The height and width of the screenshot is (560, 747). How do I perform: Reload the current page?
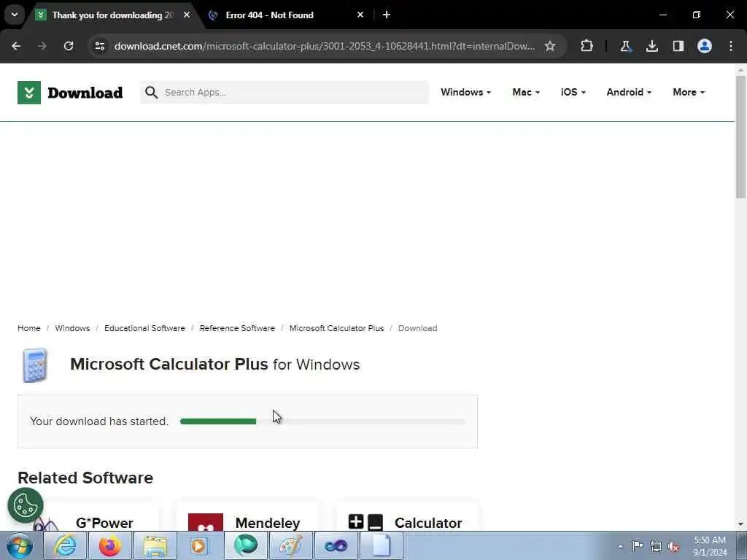[69, 46]
